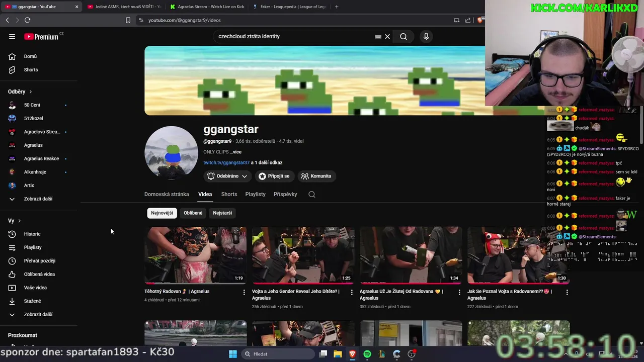Image resolution: width=644 pixels, height=362 pixels.
Task: Open options menu for Vojta Gender Reveal video
Action: [352, 292]
